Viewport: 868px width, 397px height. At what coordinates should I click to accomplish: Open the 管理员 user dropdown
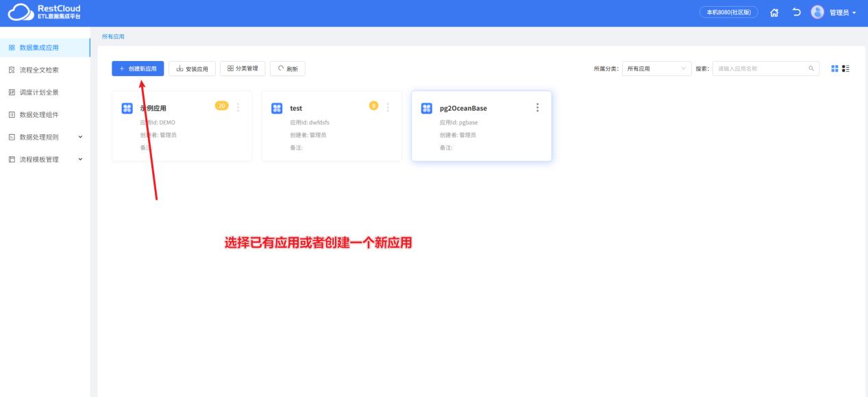point(842,12)
